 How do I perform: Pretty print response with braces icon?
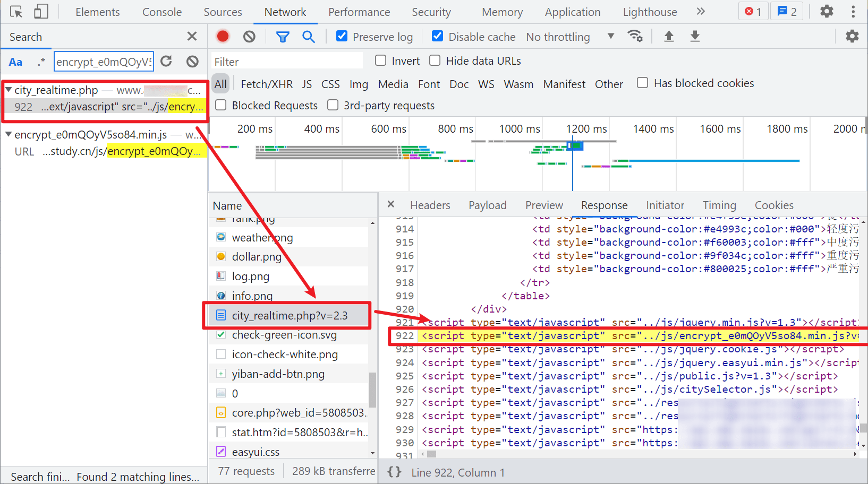click(x=394, y=472)
